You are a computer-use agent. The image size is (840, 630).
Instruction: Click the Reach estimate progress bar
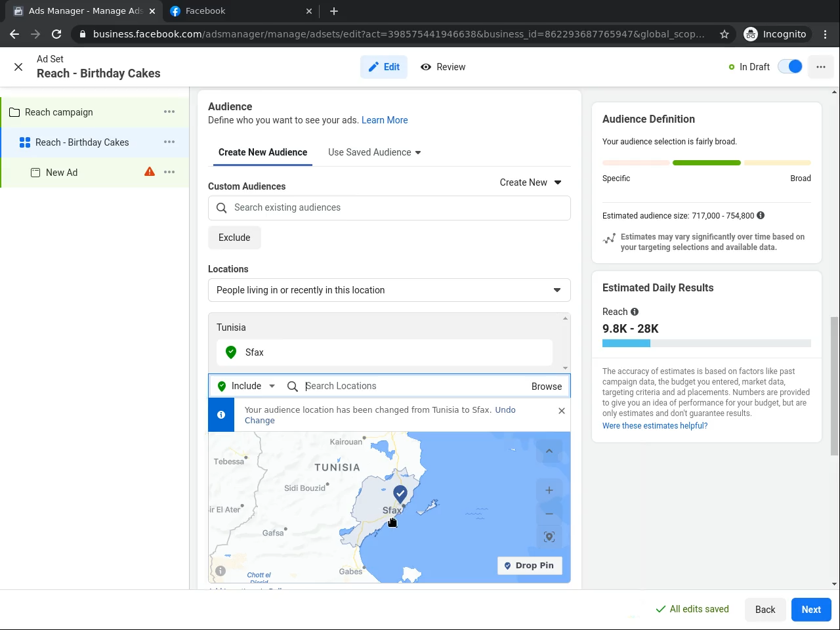(706, 343)
